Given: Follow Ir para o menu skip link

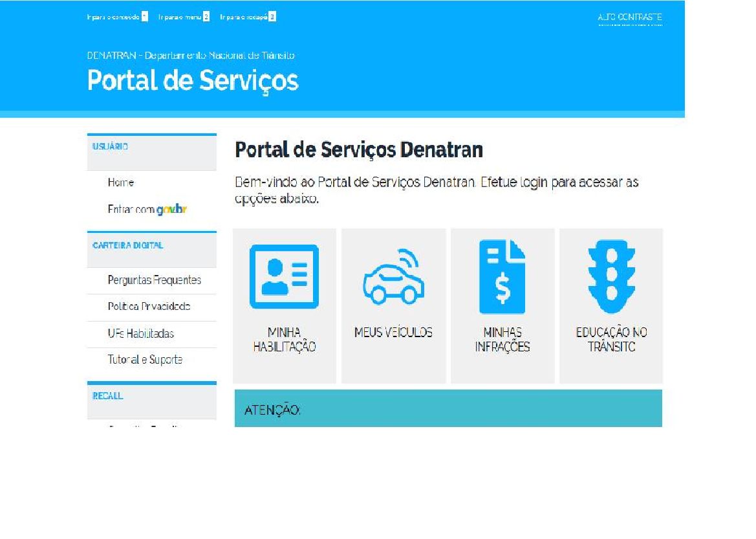Looking at the screenshot, I should tap(184, 17).
